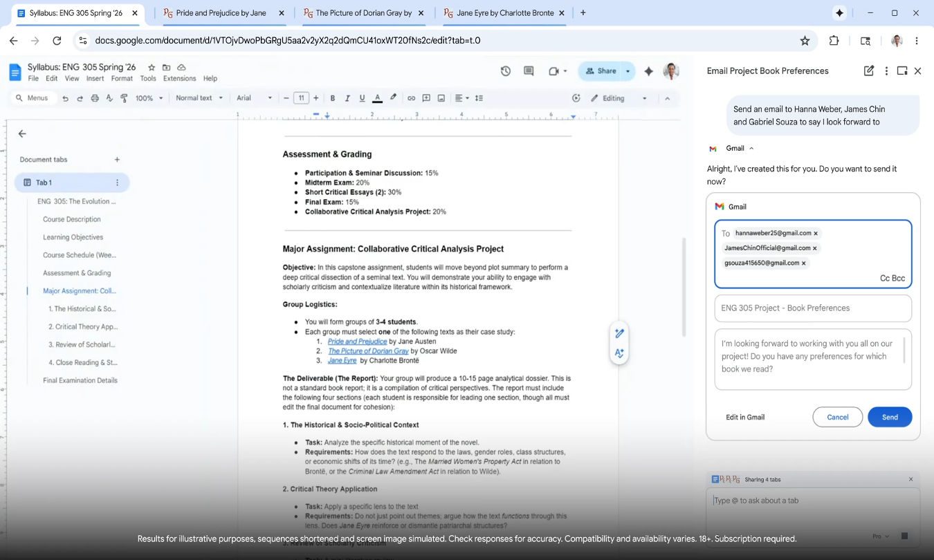Open the Editing mode dropdown

click(619, 98)
